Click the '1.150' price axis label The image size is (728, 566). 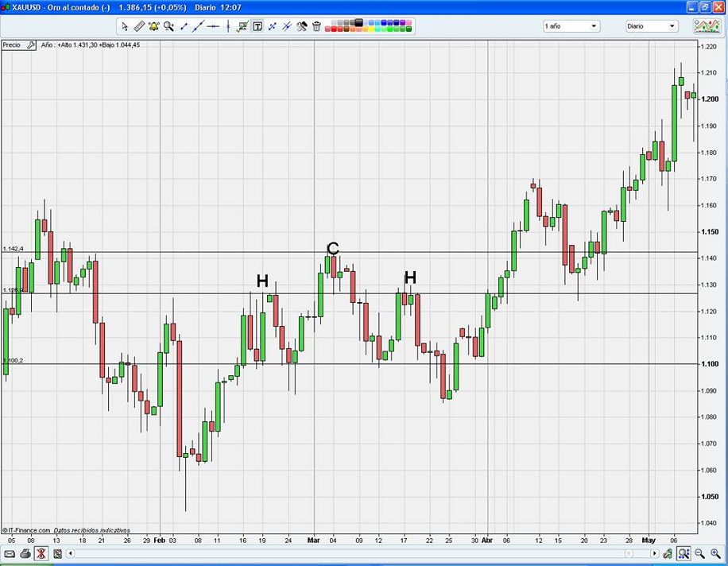point(710,231)
